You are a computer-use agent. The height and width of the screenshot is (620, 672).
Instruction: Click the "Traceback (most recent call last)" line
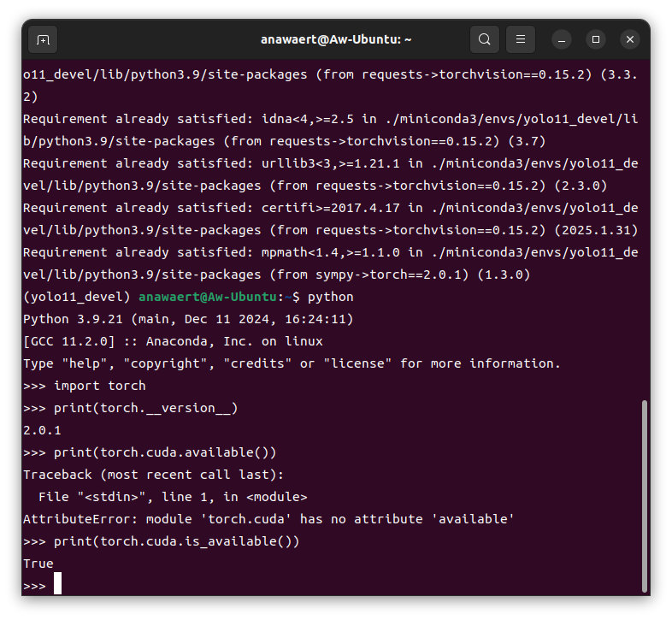point(153,475)
